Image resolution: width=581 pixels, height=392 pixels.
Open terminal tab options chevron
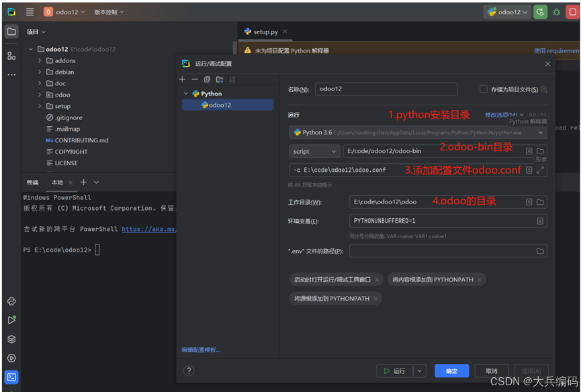(x=96, y=182)
